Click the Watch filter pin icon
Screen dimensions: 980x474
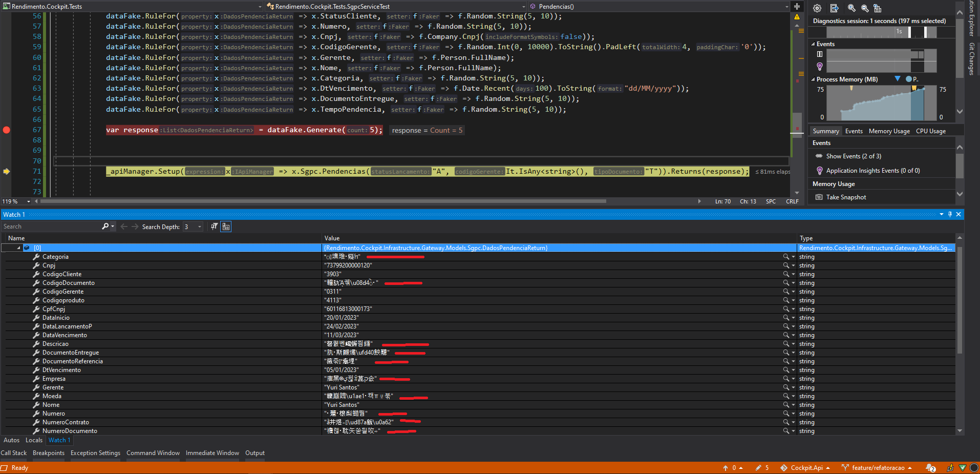coord(214,226)
